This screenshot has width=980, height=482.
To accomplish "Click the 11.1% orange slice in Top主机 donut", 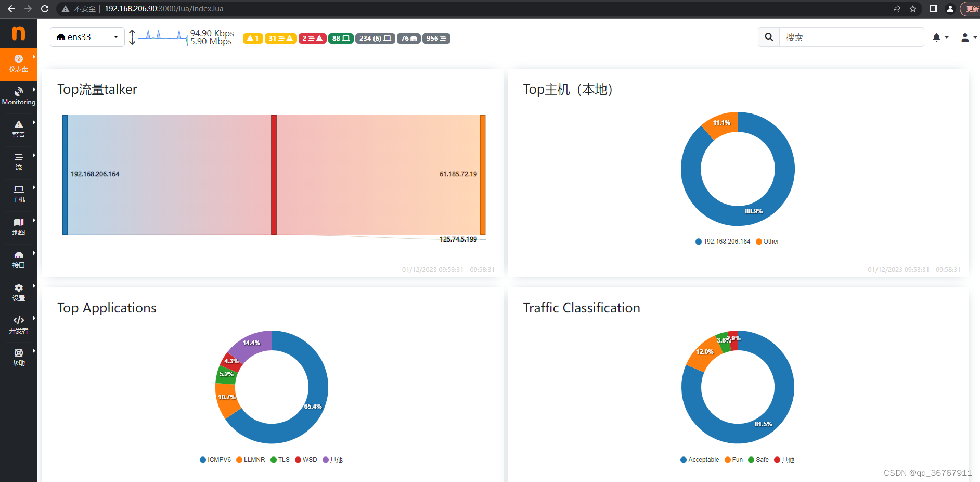I will [x=722, y=124].
